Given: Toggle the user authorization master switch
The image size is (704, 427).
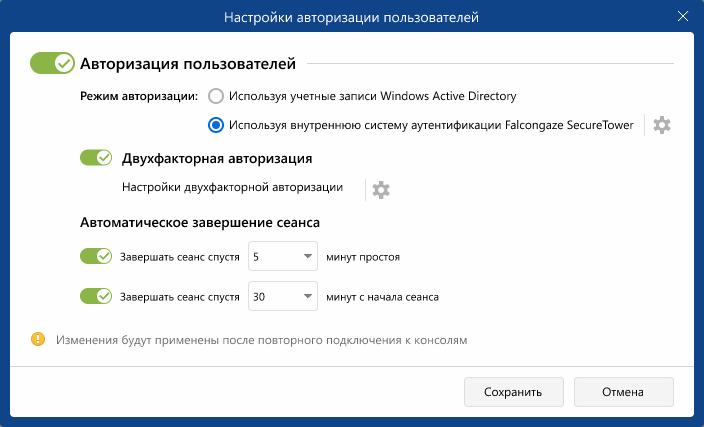Looking at the screenshot, I should click(x=52, y=64).
